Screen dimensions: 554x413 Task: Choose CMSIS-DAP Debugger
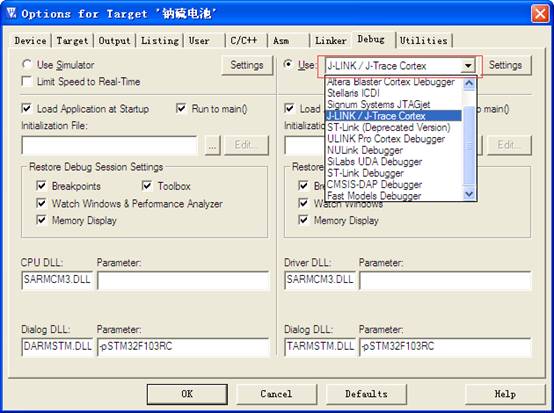click(x=394, y=184)
